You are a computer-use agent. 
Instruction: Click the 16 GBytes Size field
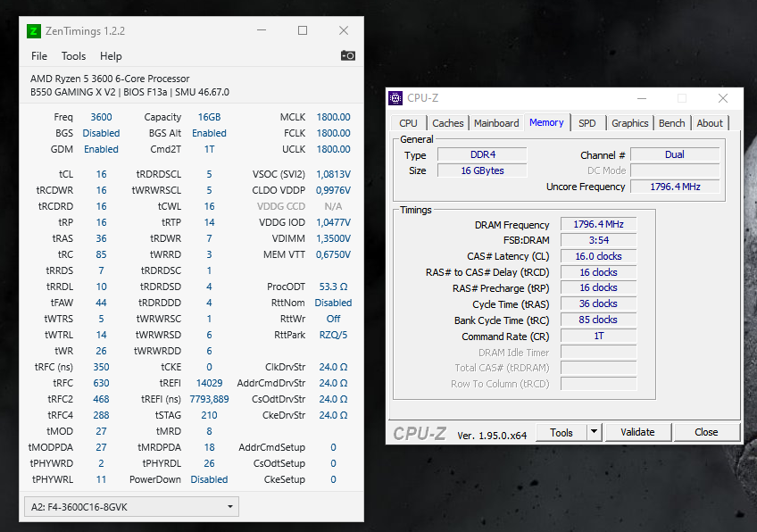point(482,170)
